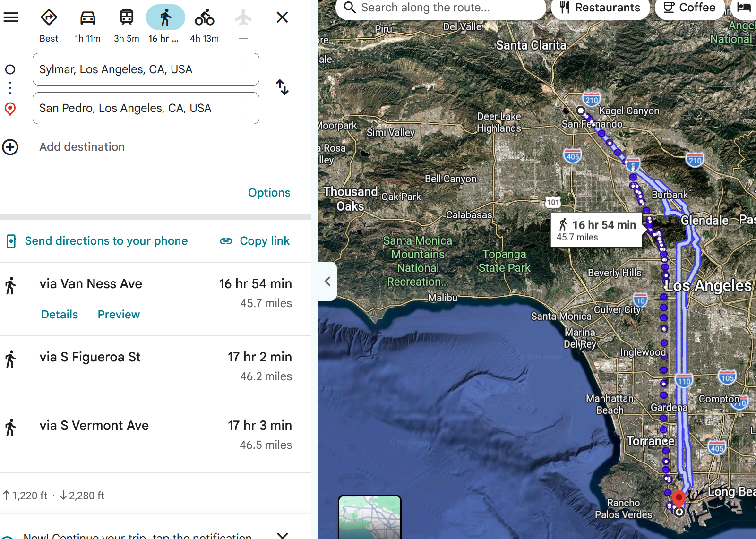
Task: Close the directions panel with X
Action: 282,17
